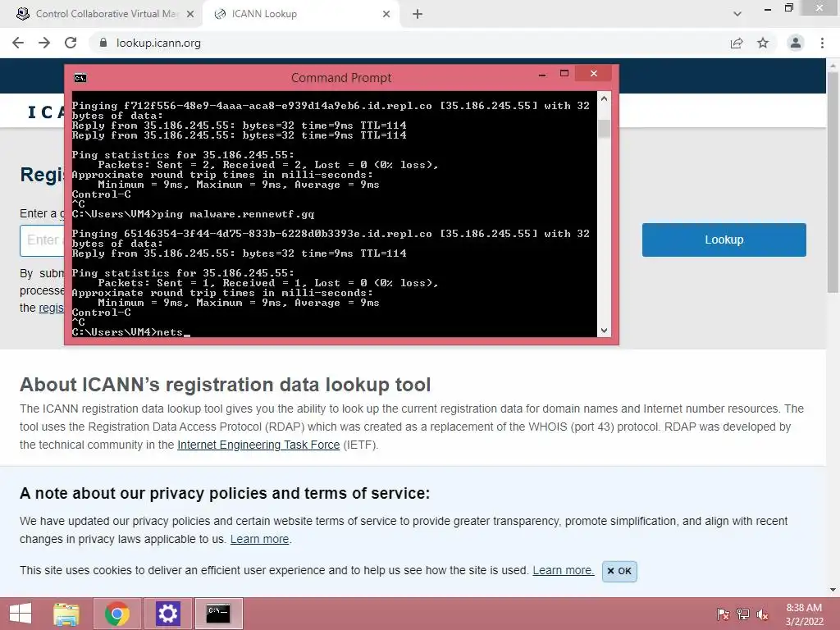Open the tab search dropdown arrow

tap(737, 14)
